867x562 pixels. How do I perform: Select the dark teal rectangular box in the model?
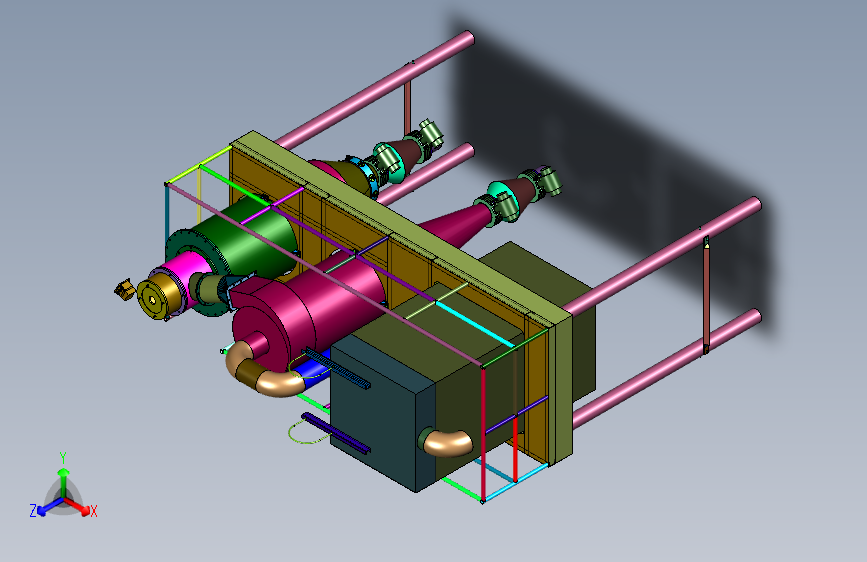tap(382, 412)
